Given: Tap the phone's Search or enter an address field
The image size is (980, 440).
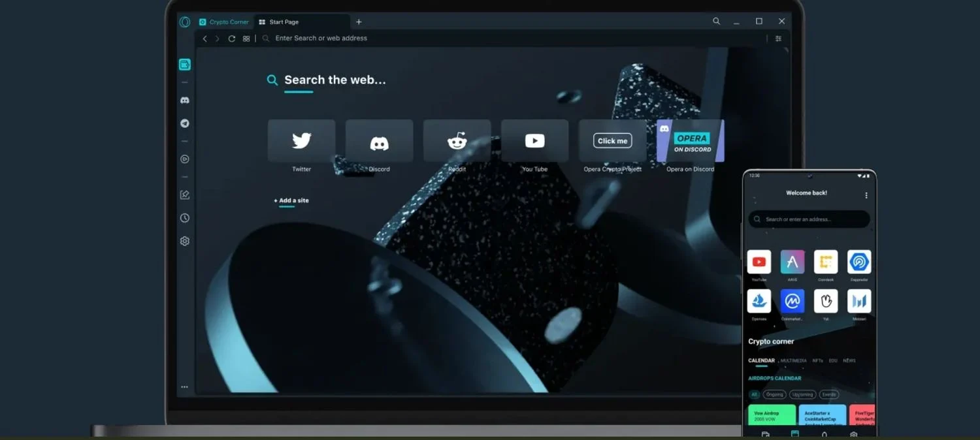Looking at the screenshot, I should tap(809, 219).
